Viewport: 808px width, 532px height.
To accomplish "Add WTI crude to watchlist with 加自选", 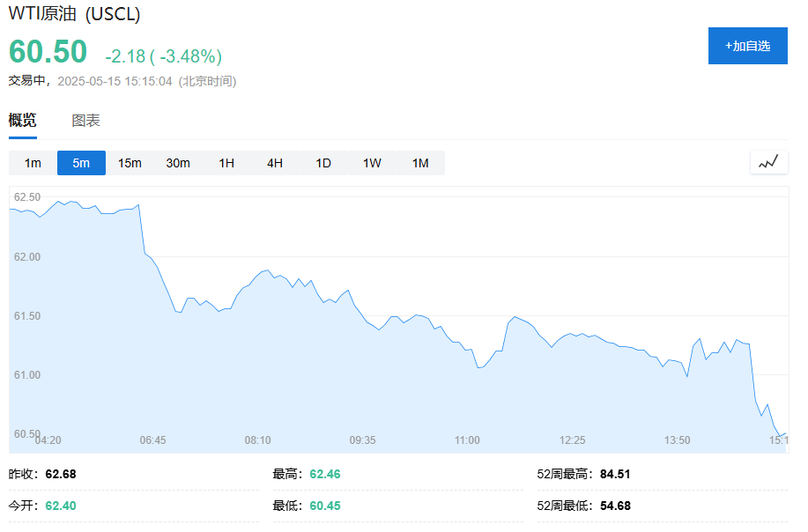I will [x=747, y=46].
